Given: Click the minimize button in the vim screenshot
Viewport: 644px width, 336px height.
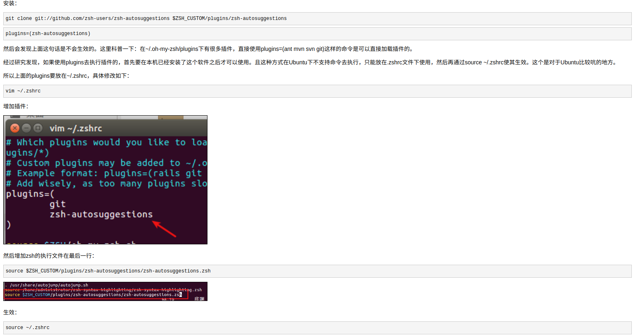Looking at the screenshot, I should (x=26, y=128).
